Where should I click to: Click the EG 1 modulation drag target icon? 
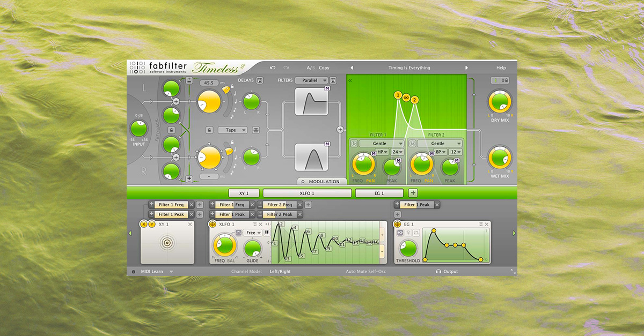(x=398, y=224)
